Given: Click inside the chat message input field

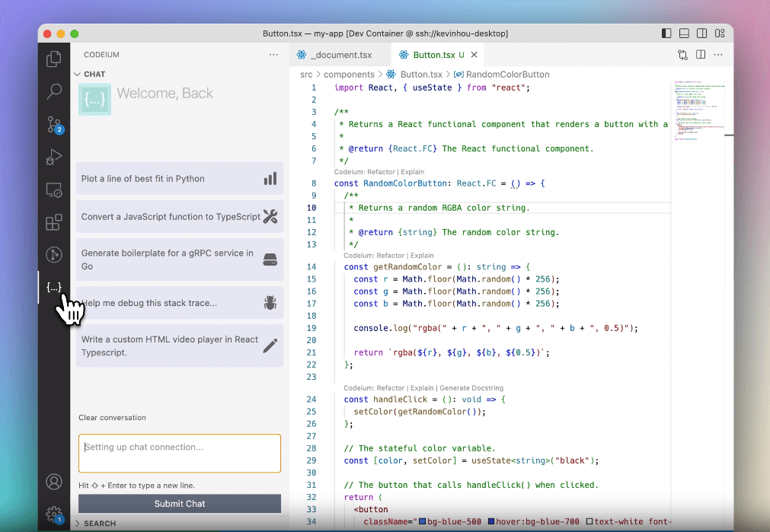Looking at the screenshot, I should 179,454.
